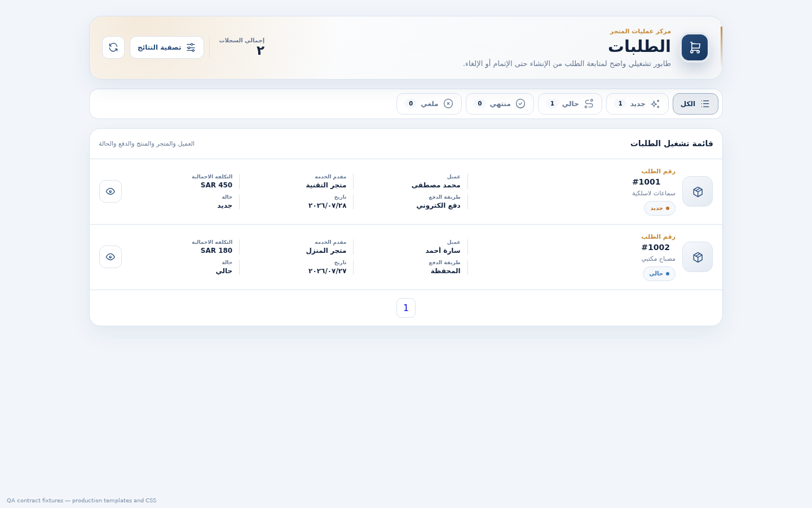Select the ملغي tab
Screen dimensions: 812x508
[429, 104]
